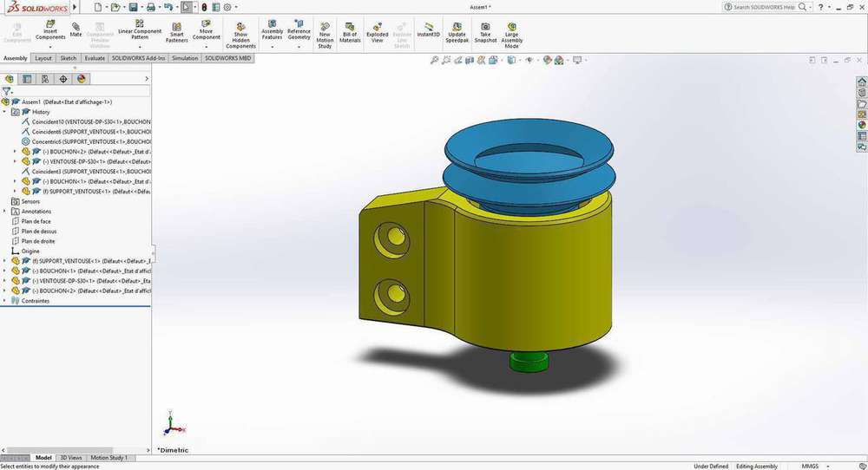Select Concentric6 mate in History
868x470 pixels.
point(91,141)
